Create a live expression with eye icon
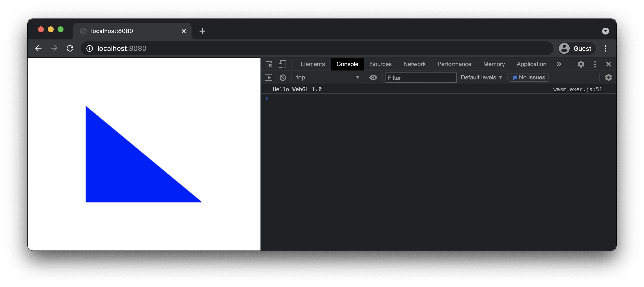The height and width of the screenshot is (287, 644). click(x=373, y=78)
